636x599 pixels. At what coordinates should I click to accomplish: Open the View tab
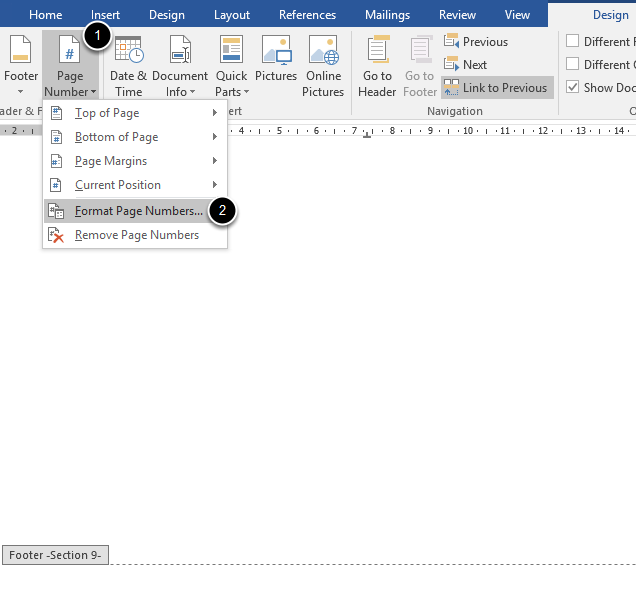click(517, 15)
